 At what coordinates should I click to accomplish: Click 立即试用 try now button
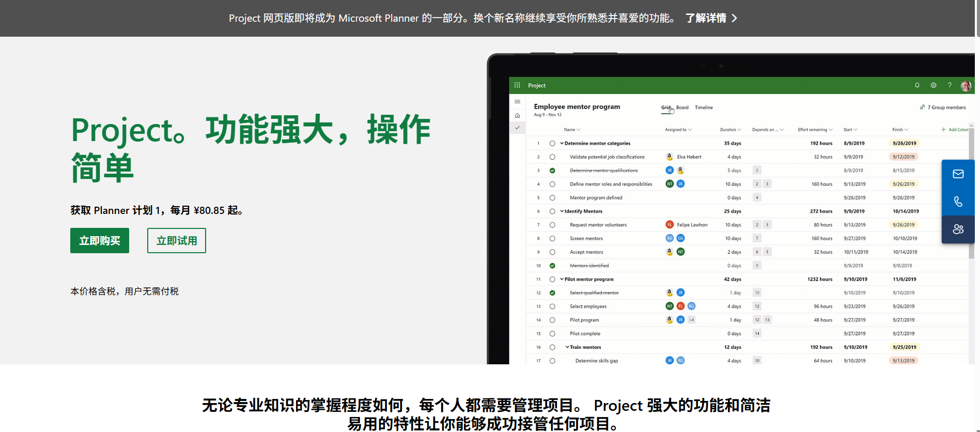(177, 240)
